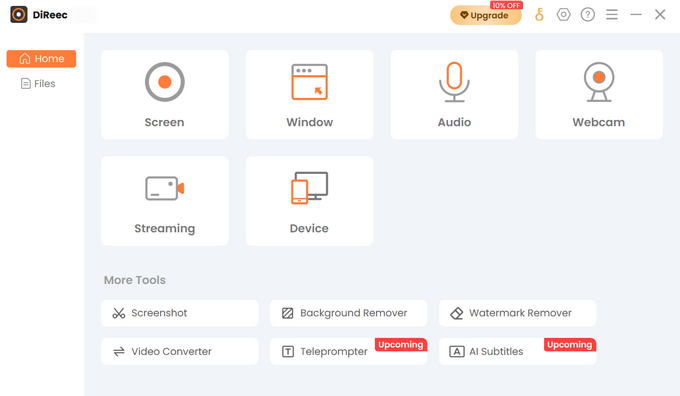Open the Background Remover tool

pos(348,313)
